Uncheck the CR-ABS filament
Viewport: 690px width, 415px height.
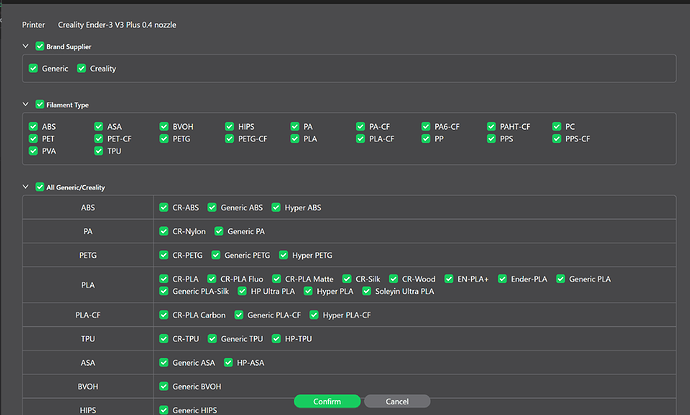[164, 207]
